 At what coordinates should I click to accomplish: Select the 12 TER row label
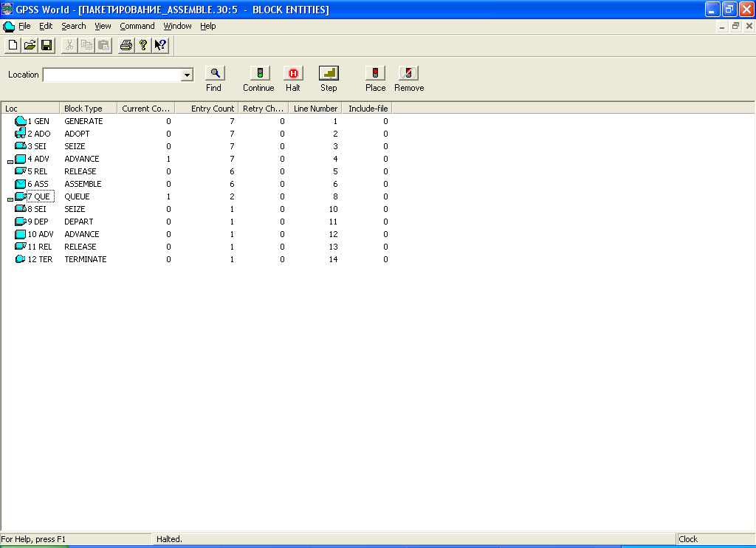[x=40, y=259]
